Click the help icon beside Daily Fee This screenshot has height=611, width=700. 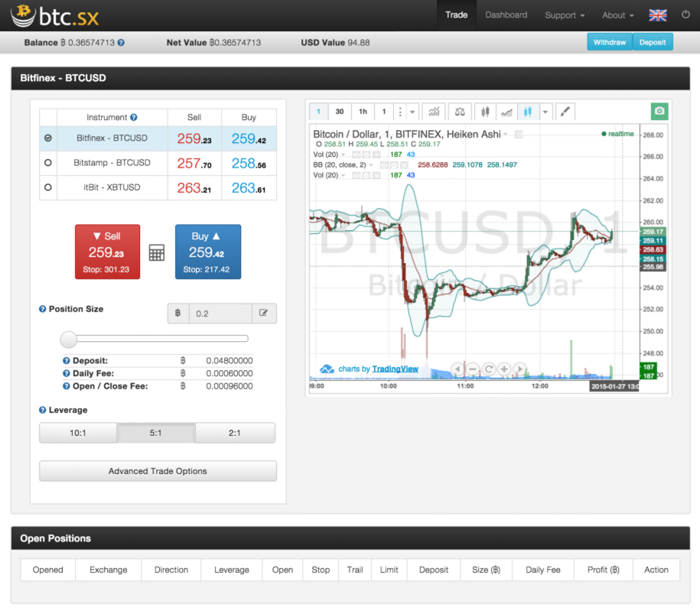(66, 374)
